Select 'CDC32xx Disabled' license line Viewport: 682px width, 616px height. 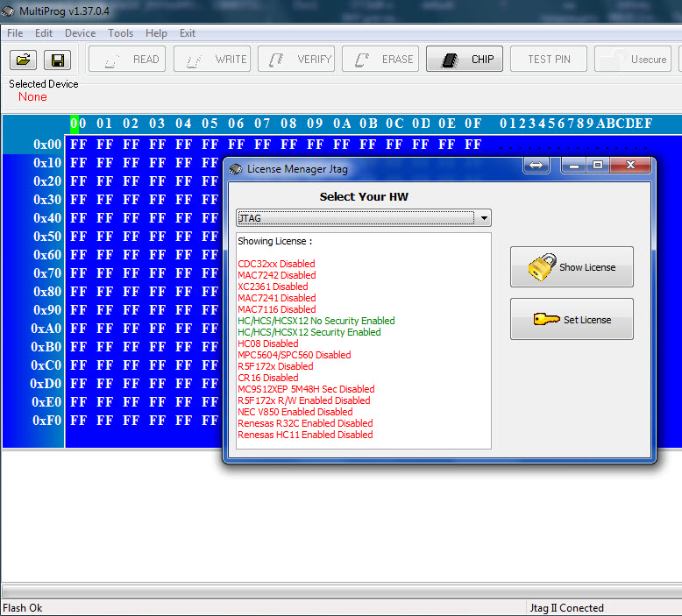point(276,264)
